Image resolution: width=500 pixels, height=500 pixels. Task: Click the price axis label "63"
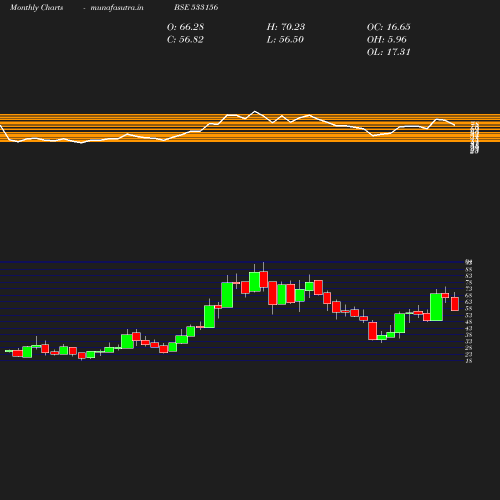click(469, 302)
